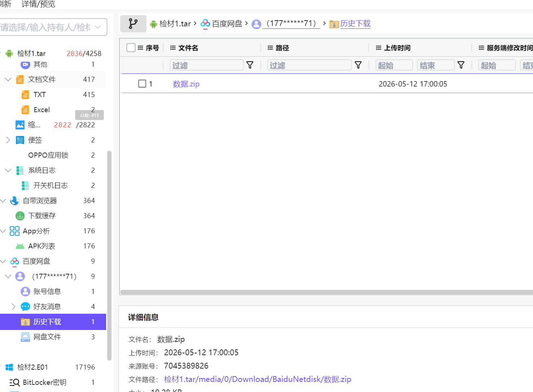Click the 序号 column menu icon
Image resolution: width=533 pixels, height=392 pixels.
click(140, 48)
